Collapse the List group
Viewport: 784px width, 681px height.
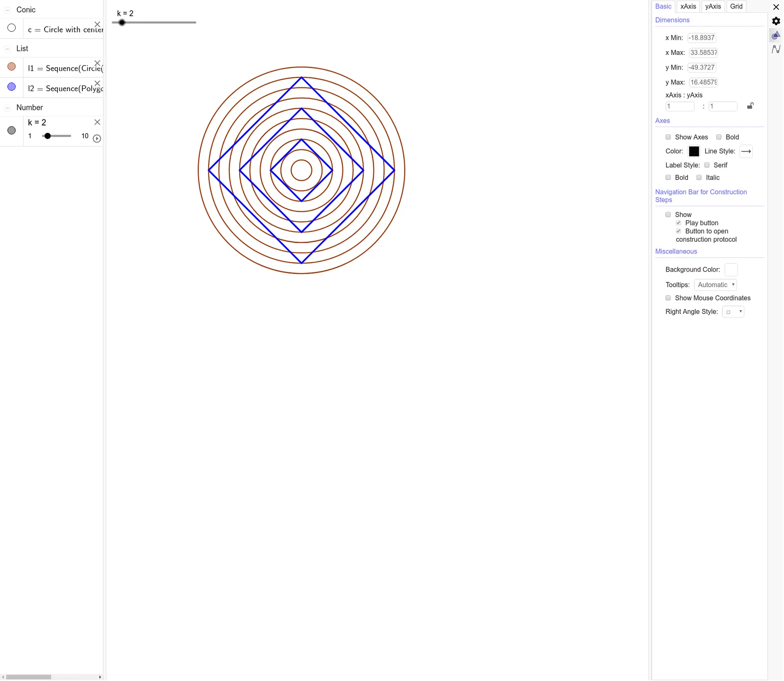(x=7, y=49)
